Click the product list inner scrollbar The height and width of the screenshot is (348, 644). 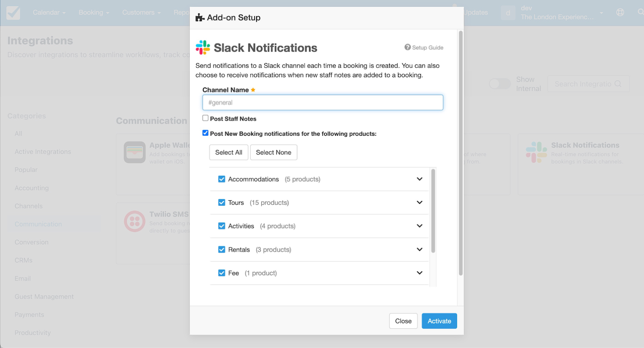pos(433,211)
